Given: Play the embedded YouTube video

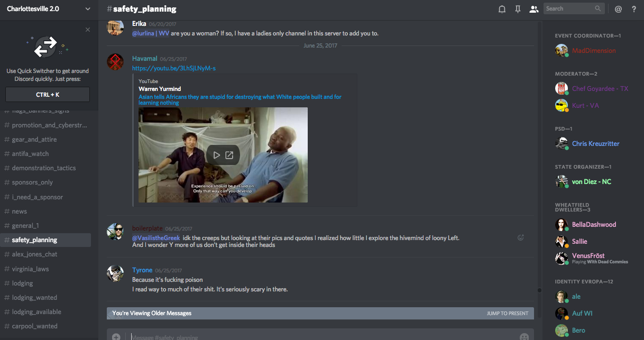Looking at the screenshot, I should pos(216,155).
